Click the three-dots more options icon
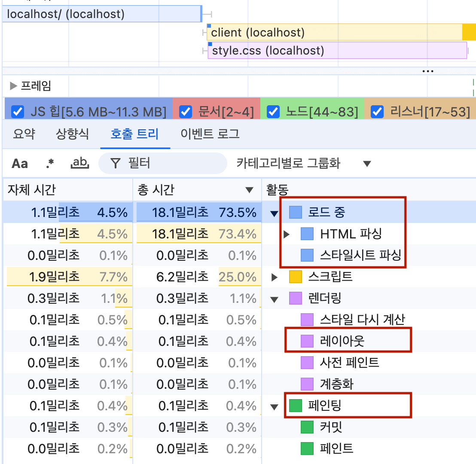The image size is (476, 464). coord(427,71)
